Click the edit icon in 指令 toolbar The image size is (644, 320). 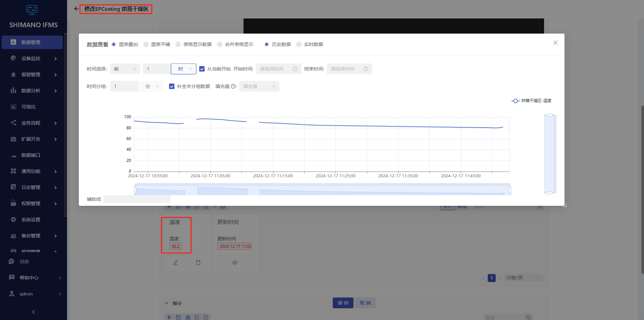178,317
